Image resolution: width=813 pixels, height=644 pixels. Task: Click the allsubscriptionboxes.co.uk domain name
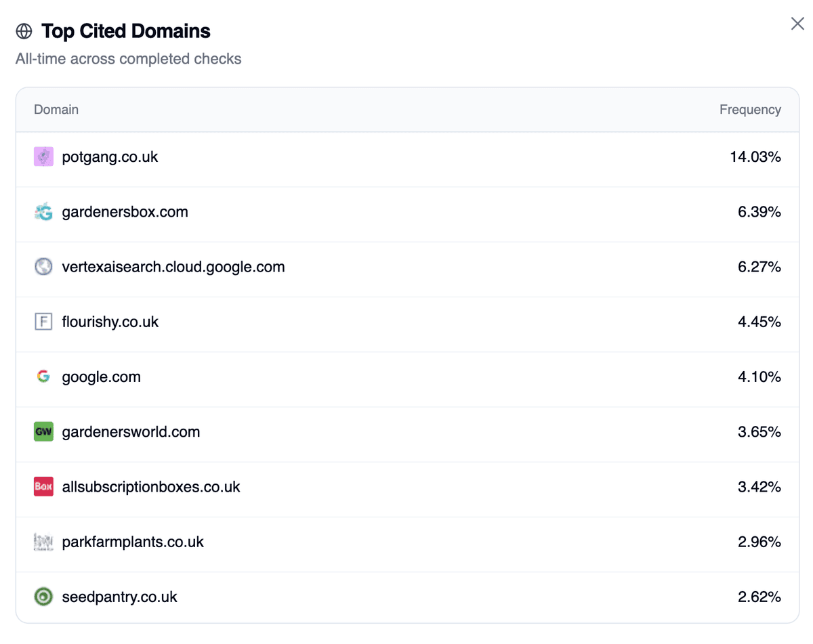pyautogui.click(x=151, y=487)
